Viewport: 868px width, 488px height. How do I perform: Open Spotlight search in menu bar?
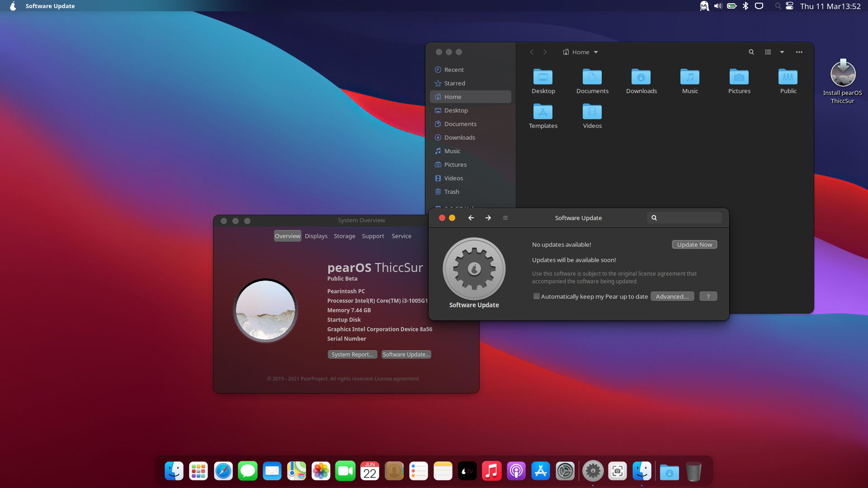(x=778, y=6)
